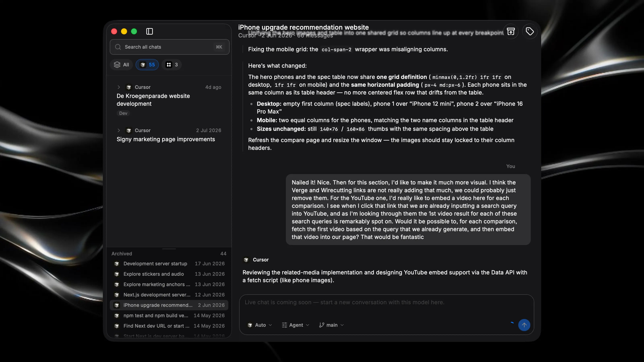This screenshot has width=644, height=362.
Task: Select the All chats filter
Action: pos(122,65)
